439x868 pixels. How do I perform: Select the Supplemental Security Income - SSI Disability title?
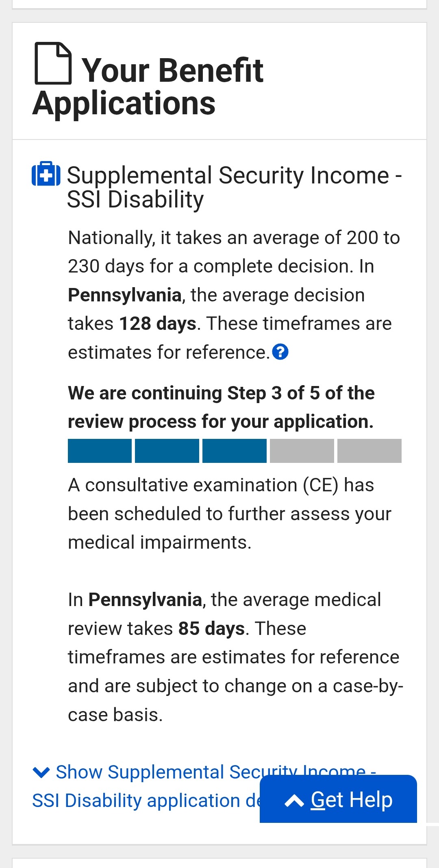tap(234, 187)
